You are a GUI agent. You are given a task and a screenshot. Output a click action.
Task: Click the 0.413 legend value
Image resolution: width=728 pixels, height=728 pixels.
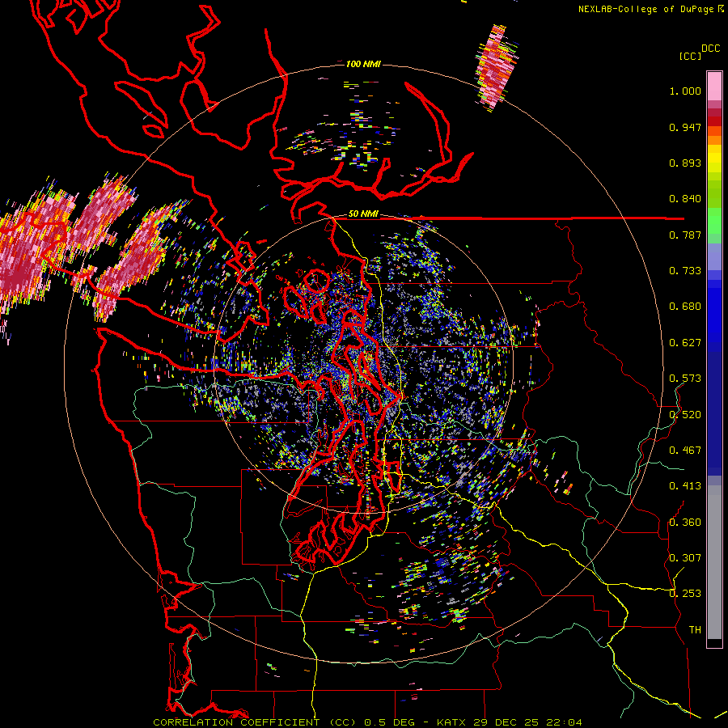click(685, 486)
